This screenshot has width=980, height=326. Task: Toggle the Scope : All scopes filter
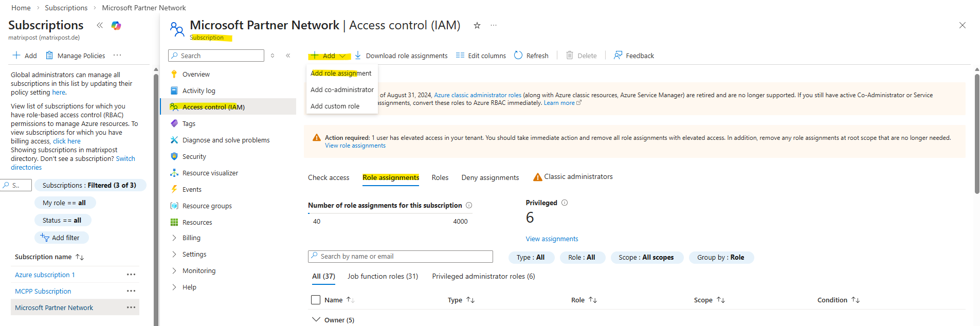point(646,257)
